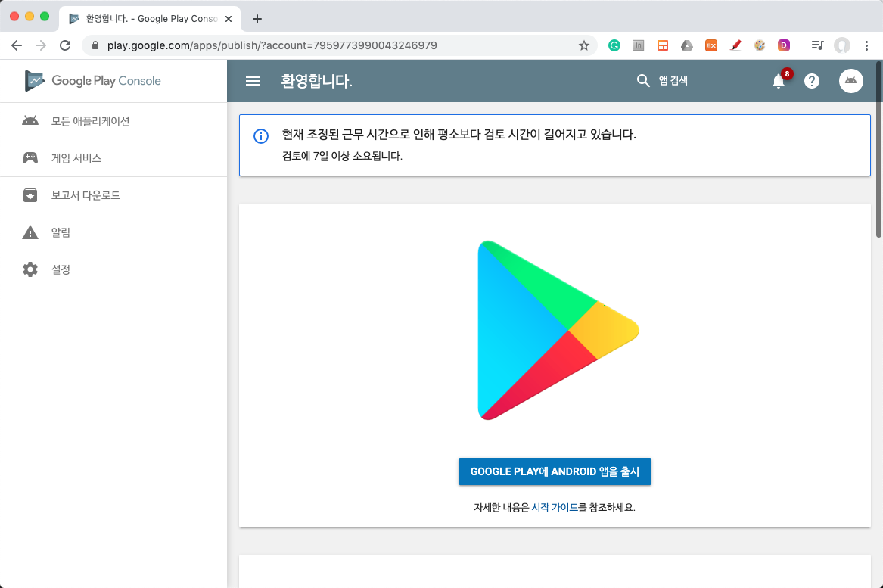Click the gamepad icon for 게임 서비스

point(30,157)
